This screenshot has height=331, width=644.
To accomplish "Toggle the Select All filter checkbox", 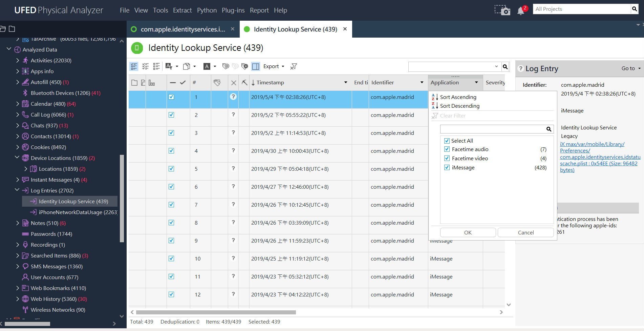I will tap(447, 141).
